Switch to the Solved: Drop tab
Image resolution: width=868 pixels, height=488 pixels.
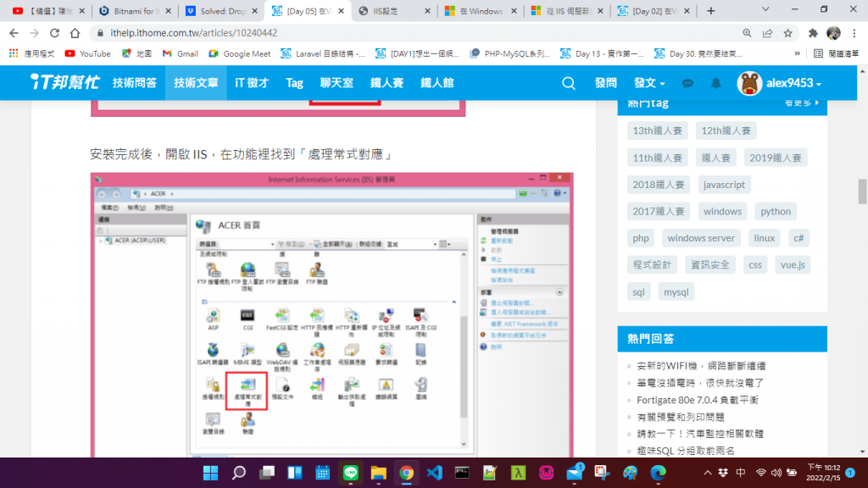pyautogui.click(x=221, y=11)
